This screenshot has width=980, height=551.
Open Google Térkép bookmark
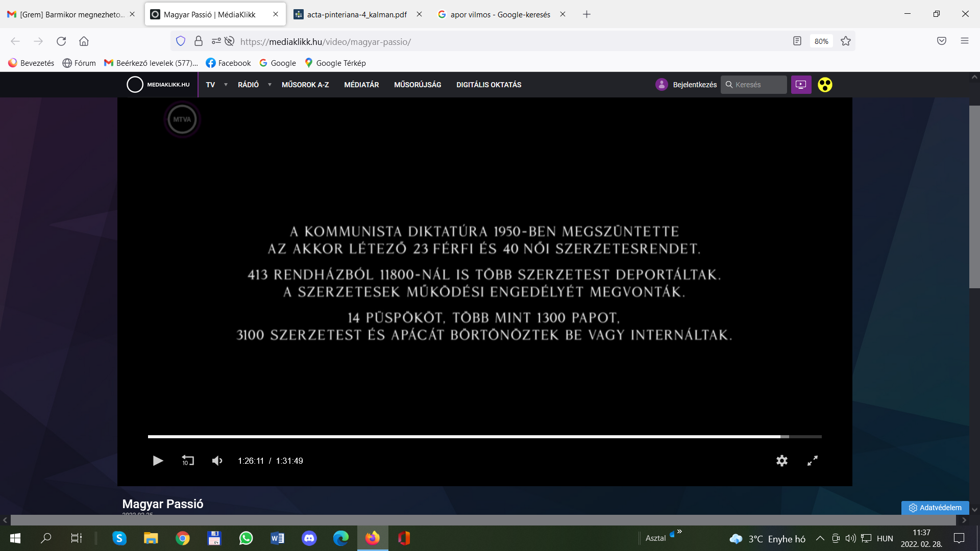(x=335, y=63)
